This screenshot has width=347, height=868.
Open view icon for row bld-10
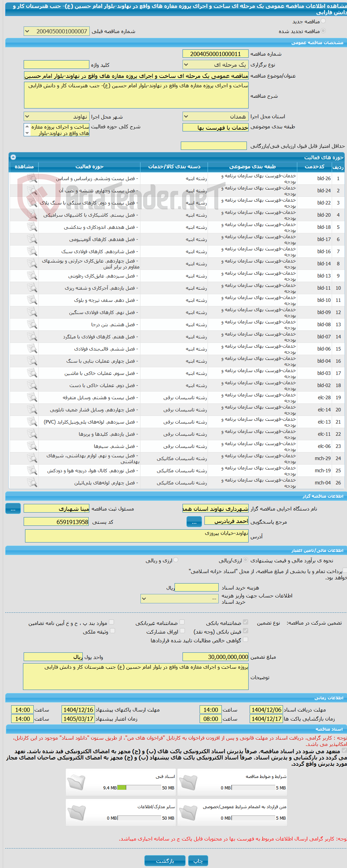[x=32, y=300]
